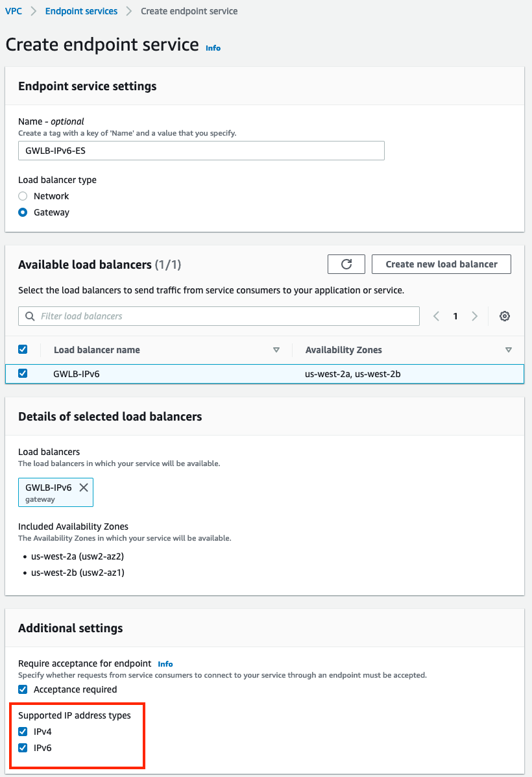
Task: Navigate to Endpoint services breadcrumb
Action: (80, 10)
